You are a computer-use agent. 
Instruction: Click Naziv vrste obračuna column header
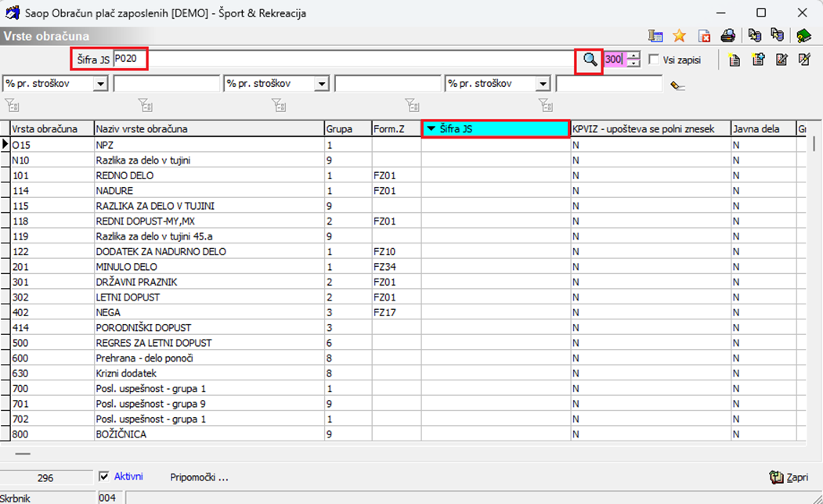tap(209, 128)
